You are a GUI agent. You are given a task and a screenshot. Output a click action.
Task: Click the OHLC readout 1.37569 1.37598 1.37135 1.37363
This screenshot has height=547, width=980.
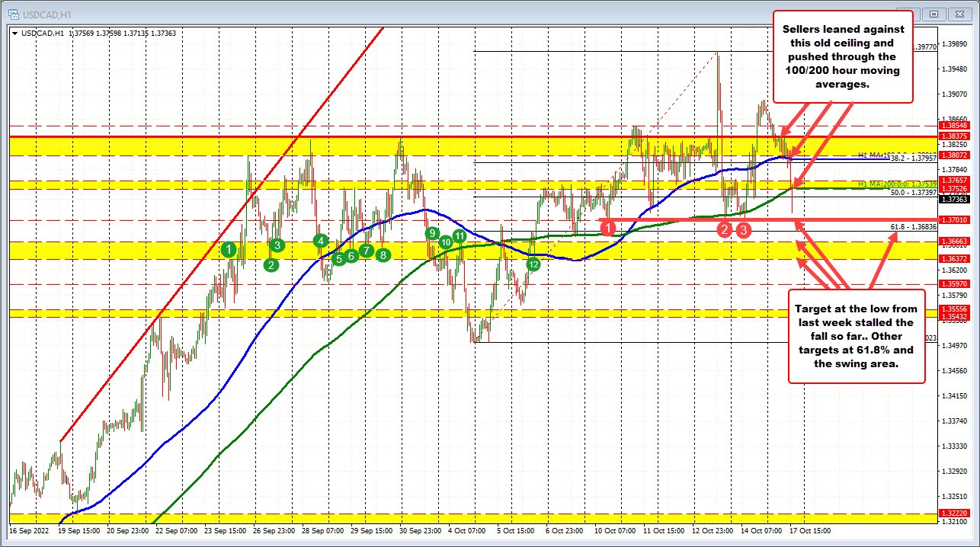pos(122,33)
